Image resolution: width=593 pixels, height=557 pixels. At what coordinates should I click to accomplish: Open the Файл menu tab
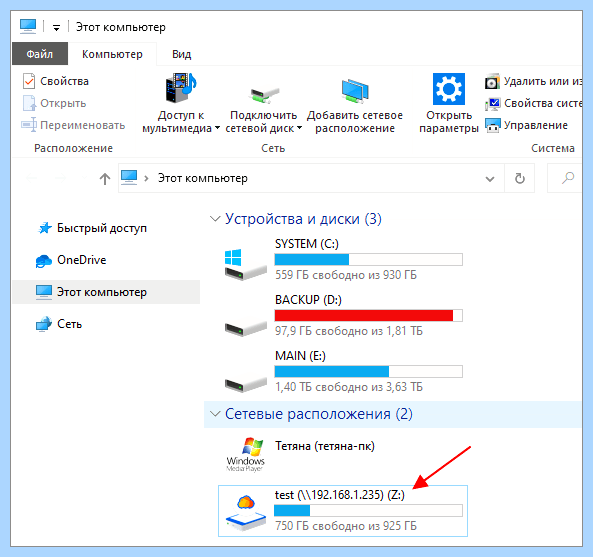pyautogui.click(x=40, y=54)
